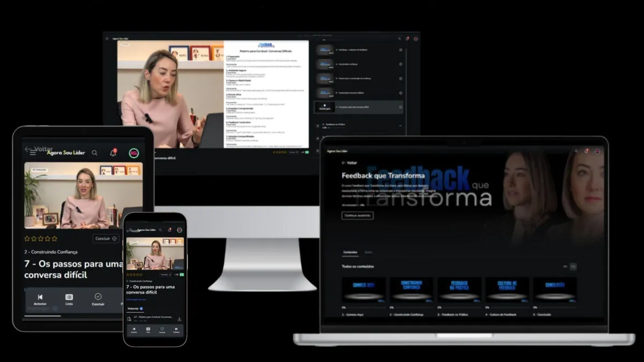Click the Concluir button beside tablet stars
Screen dimensions: 644x362
pyautogui.click(x=106, y=239)
